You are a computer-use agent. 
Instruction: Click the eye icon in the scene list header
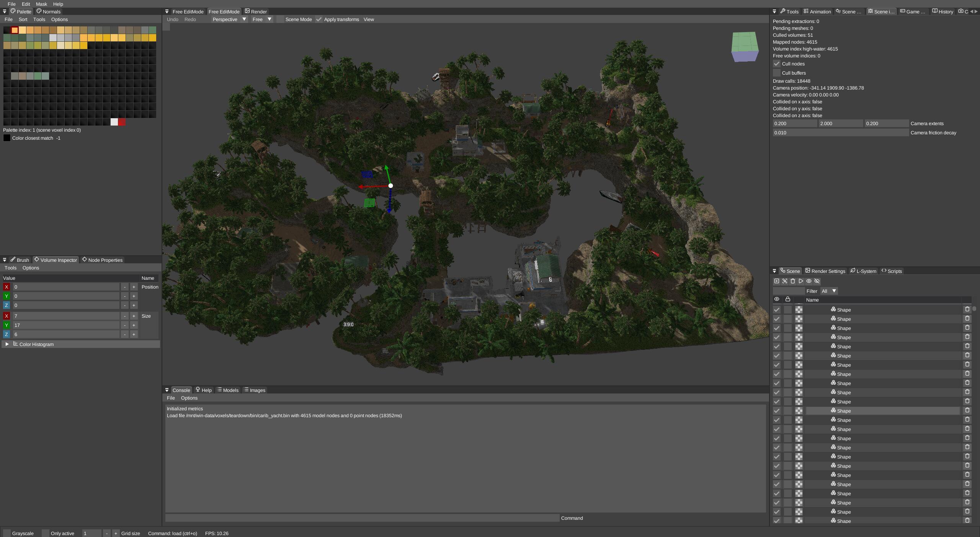(x=776, y=299)
